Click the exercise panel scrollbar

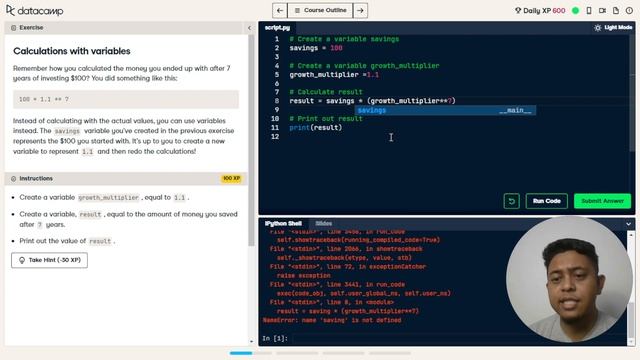tap(251, 141)
